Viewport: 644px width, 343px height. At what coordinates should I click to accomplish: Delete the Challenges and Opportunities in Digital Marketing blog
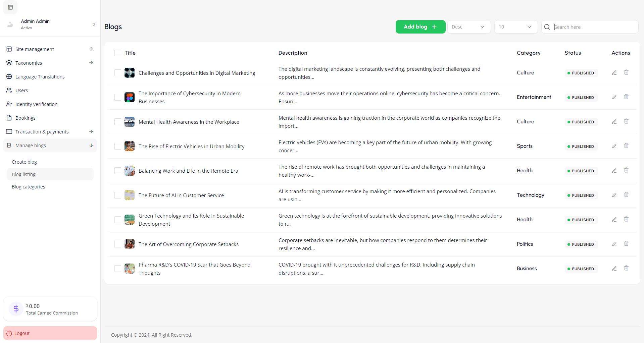pyautogui.click(x=626, y=72)
